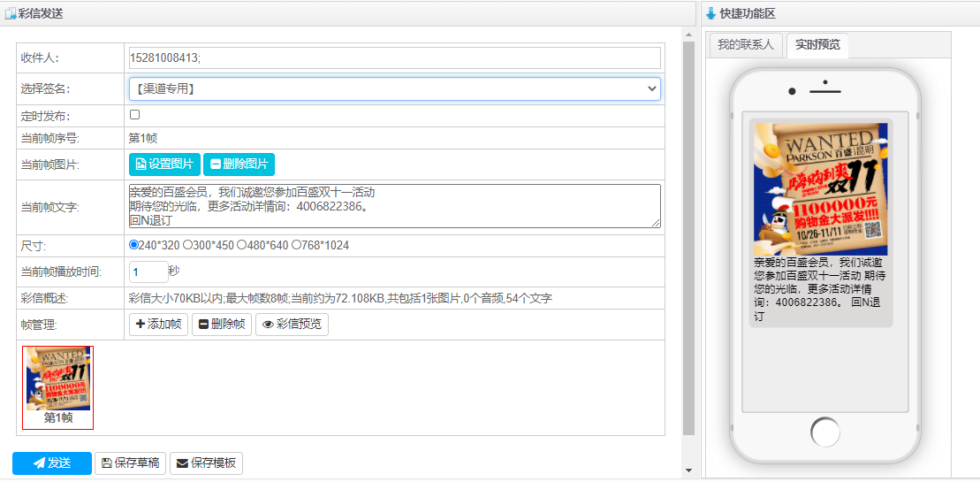
Task: Click the 删除图片 delete image button
Action: (x=239, y=164)
